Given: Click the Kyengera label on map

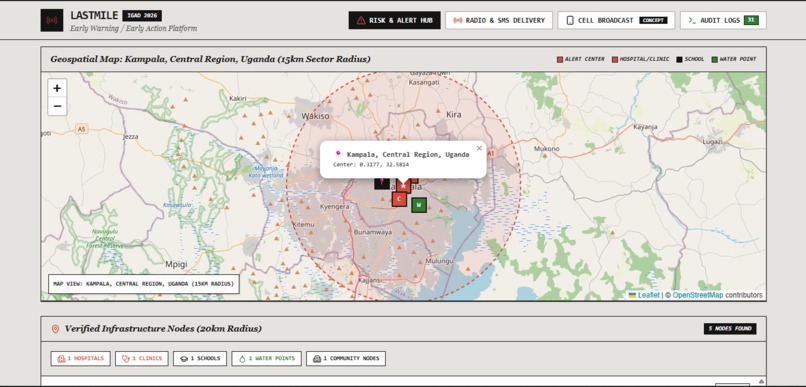Looking at the screenshot, I should click(335, 207).
